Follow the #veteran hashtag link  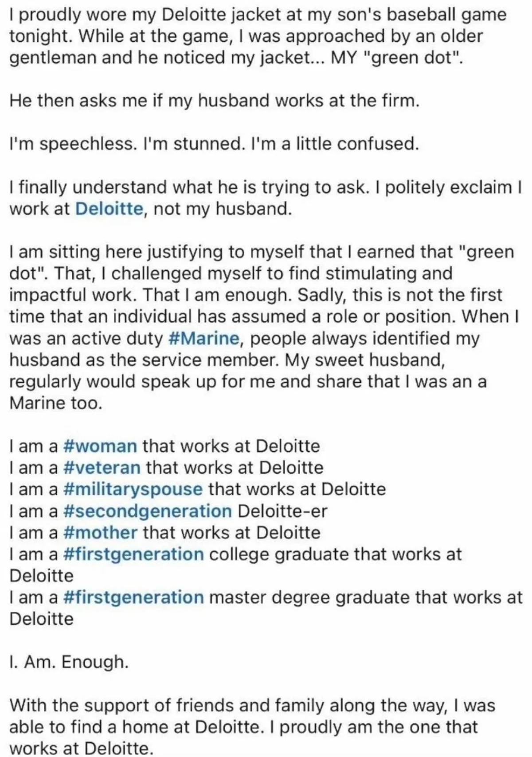click(102, 467)
